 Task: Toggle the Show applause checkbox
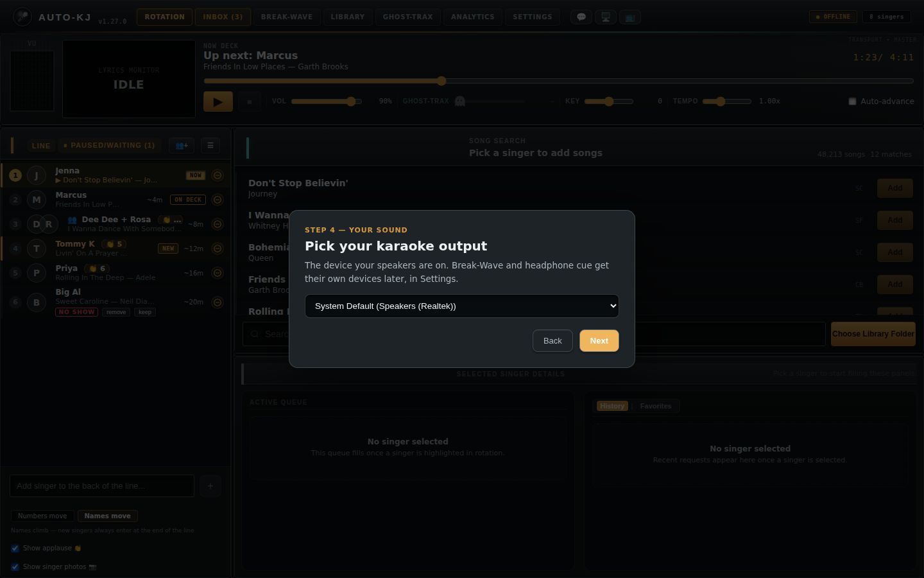click(x=15, y=548)
